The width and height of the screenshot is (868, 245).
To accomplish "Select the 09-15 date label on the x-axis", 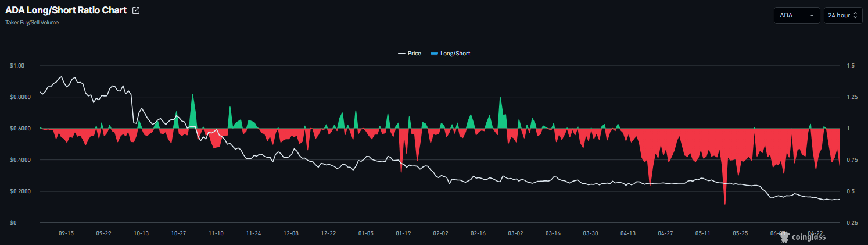I will [66, 233].
